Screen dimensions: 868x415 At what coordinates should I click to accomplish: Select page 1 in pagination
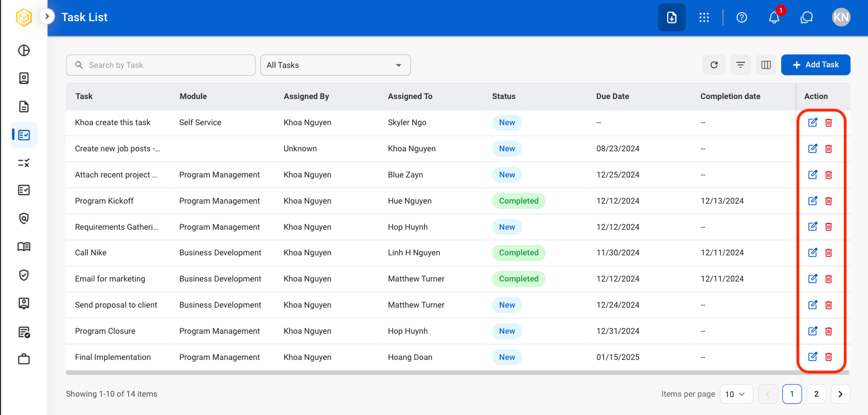tap(792, 394)
